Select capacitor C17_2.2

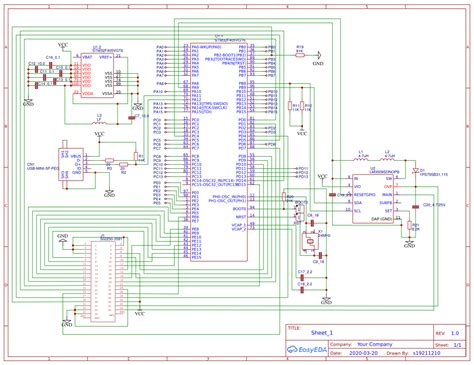tap(302, 277)
